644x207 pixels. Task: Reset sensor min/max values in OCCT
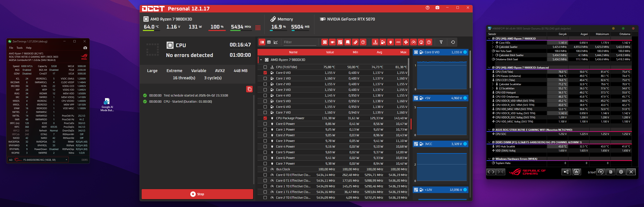click(x=453, y=42)
